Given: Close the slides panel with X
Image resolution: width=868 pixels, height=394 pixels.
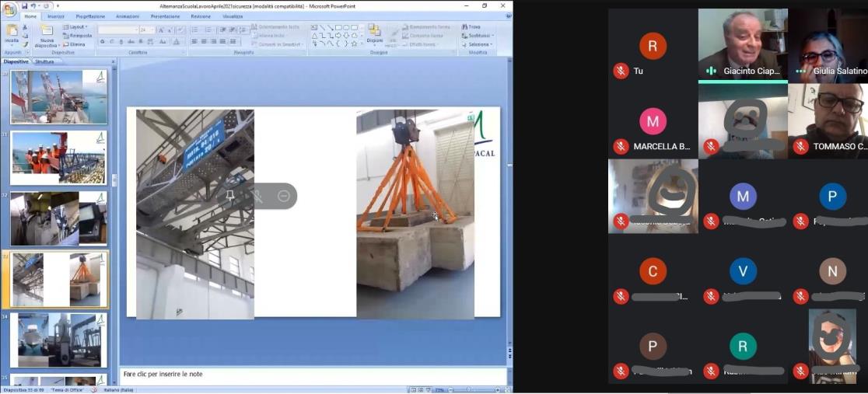Looking at the screenshot, I should tap(113, 62).
